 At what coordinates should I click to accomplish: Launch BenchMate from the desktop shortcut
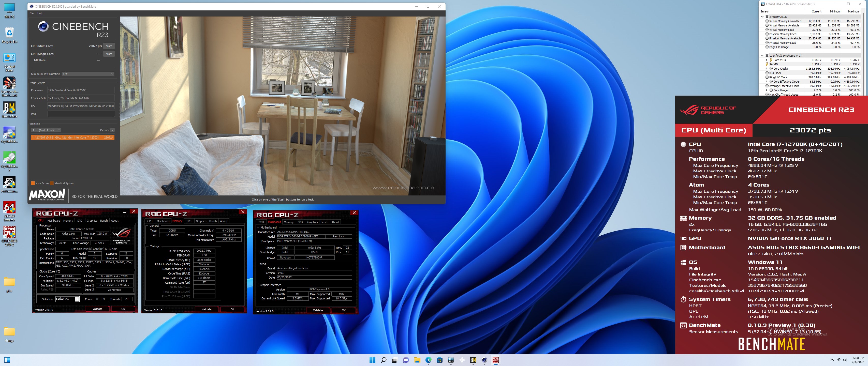click(9, 110)
